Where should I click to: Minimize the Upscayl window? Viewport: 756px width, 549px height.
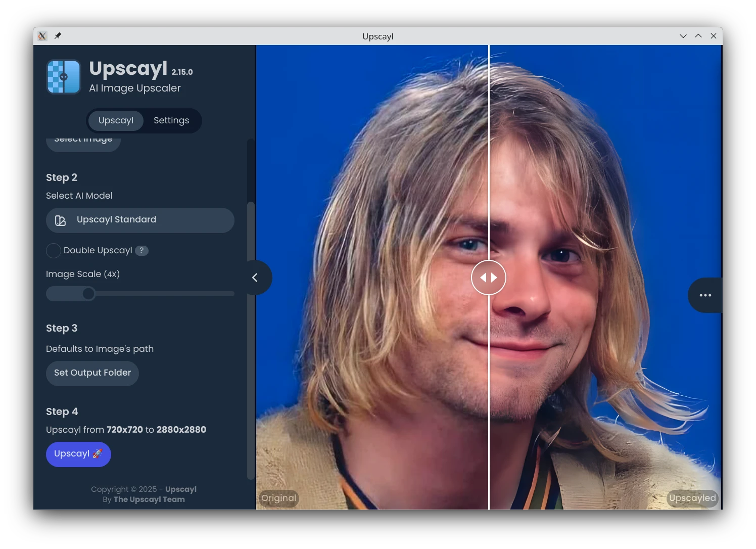[683, 36]
